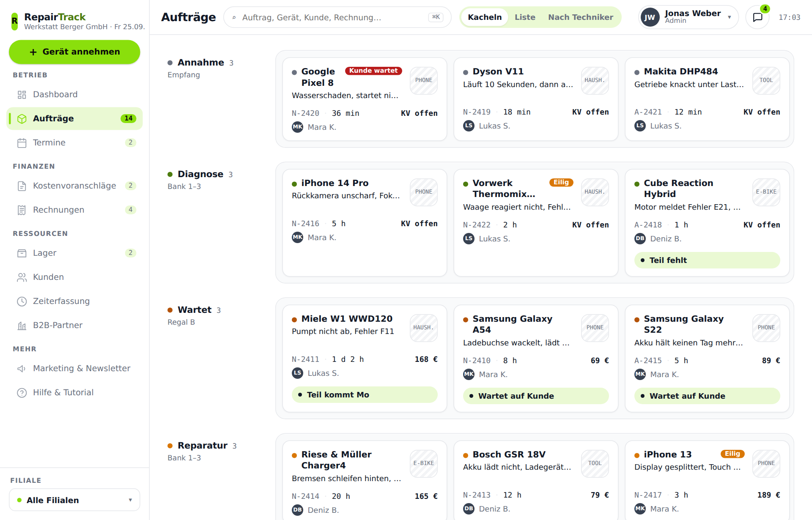Click Lukas S. on Makita DHP484 card

[x=666, y=126]
